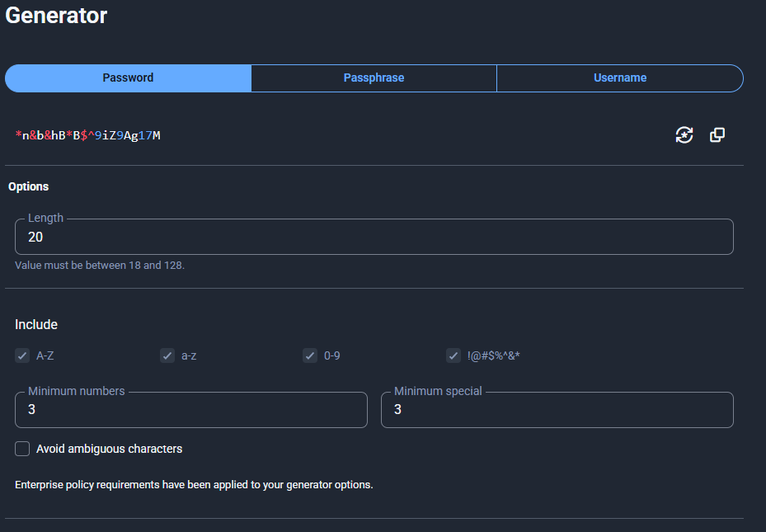Select the Password tab
766x532 pixels.
pyautogui.click(x=128, y=78)
